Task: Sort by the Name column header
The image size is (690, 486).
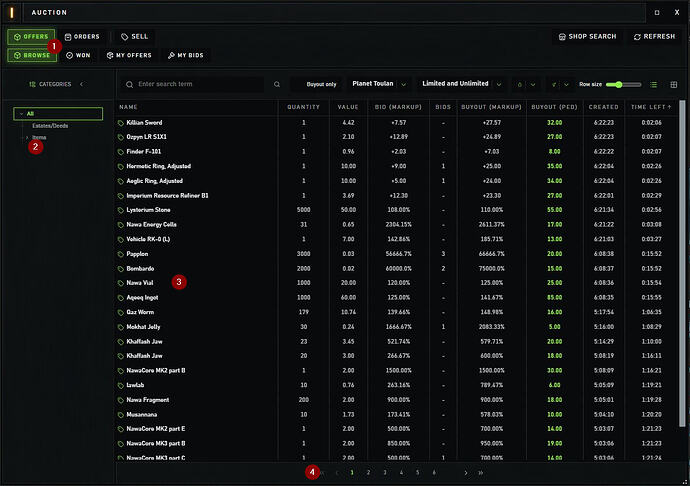Action: point(128,107)
